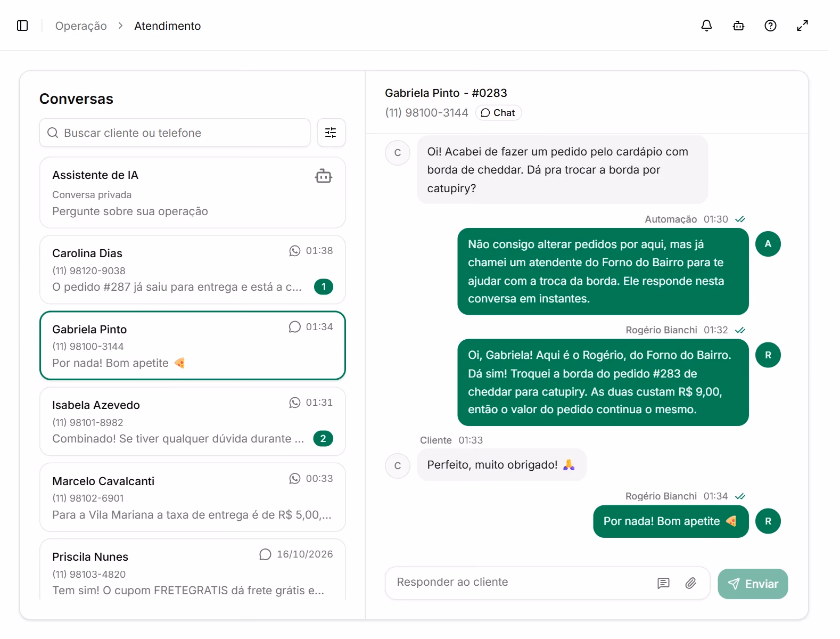Open the AI assistant robot icon in header
This screenshot has width=840, height=639.
pyautogui.click(x=738, y=26)
